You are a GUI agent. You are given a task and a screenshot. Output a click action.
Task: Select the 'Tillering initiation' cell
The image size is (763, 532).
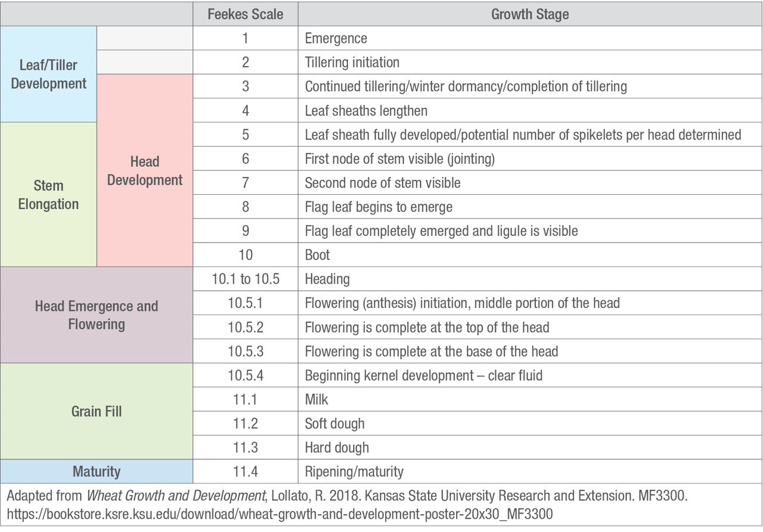[352, 63]
